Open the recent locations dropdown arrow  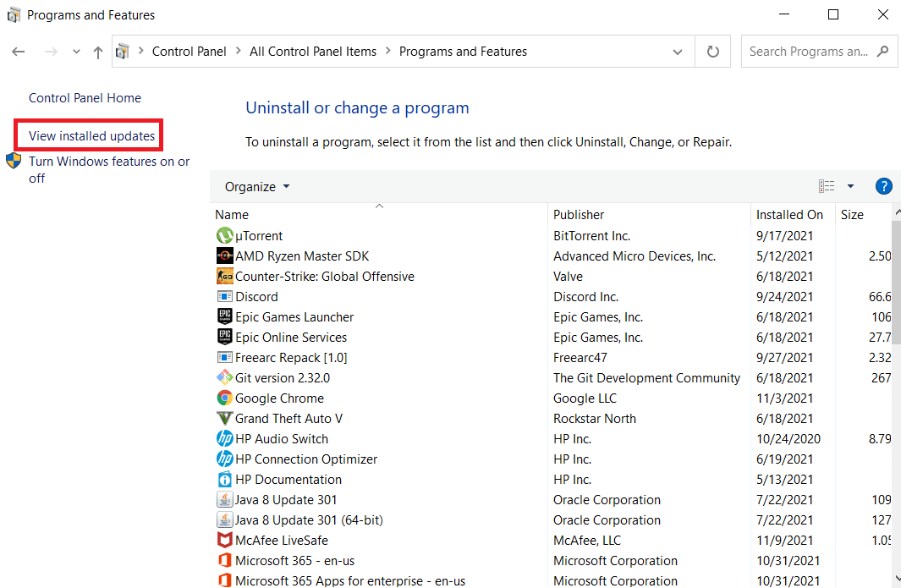pos(76,52)
